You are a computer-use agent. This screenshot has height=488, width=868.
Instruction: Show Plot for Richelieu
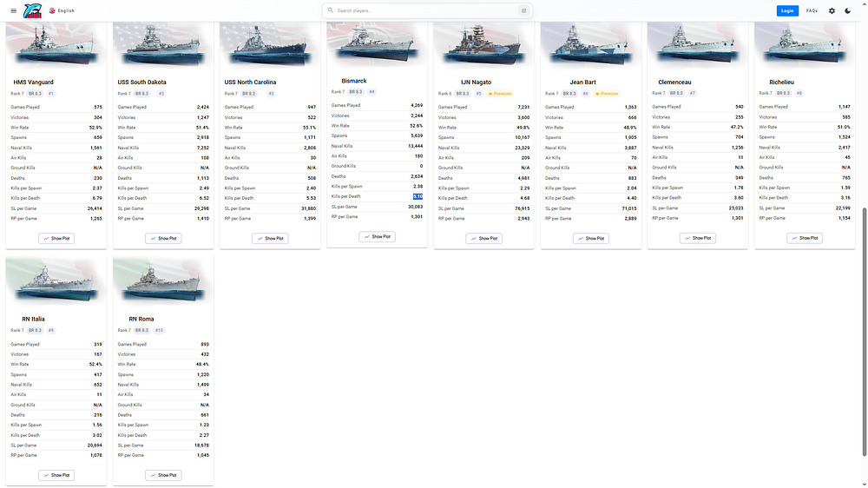coord(805,238)
